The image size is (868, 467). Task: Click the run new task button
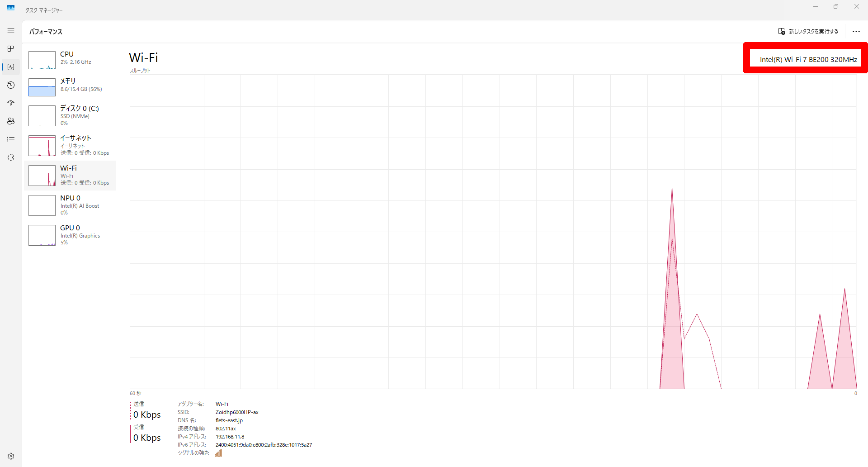pyautogui.click(x=808, y=32)
